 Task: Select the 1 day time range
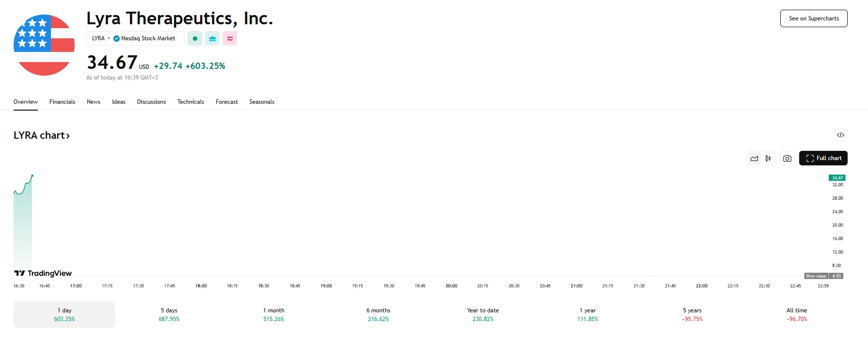64,314
